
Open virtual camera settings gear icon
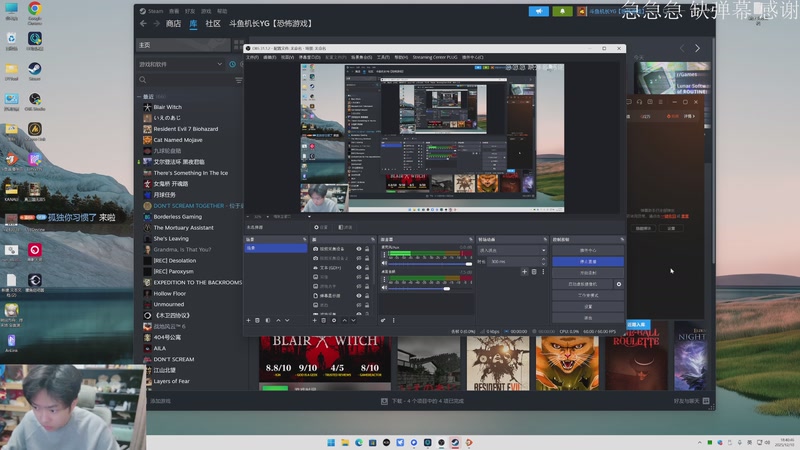[618, 284]
